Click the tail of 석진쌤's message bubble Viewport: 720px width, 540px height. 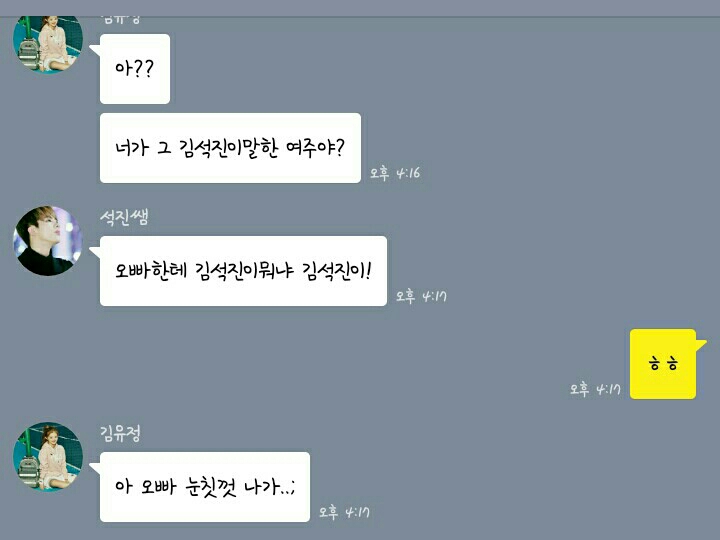coord(95,252)
